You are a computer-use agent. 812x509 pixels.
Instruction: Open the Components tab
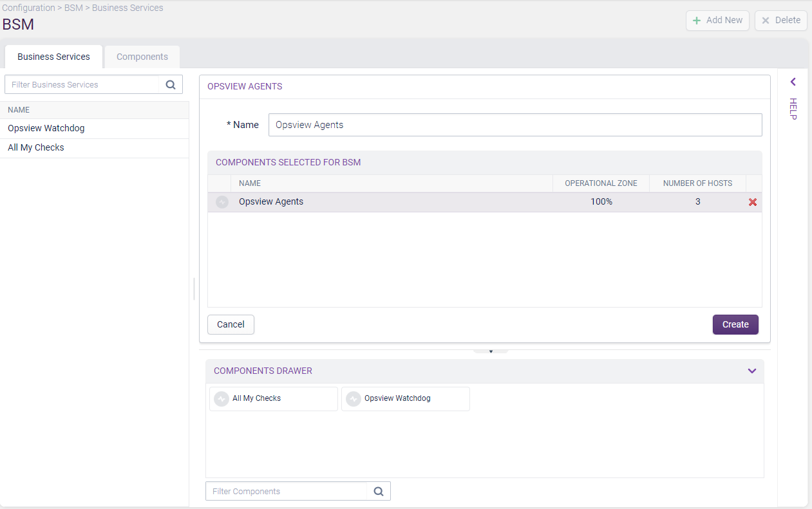142,57
